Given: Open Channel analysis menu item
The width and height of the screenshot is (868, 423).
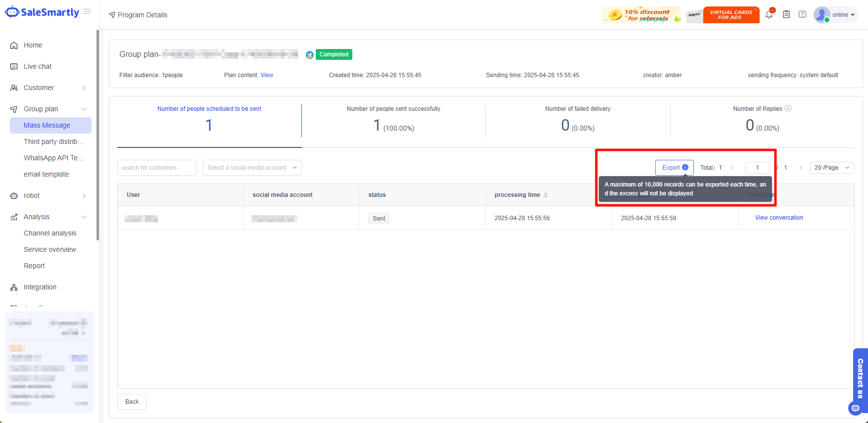Looking at the screenshot, I should [x=50, y=233].
